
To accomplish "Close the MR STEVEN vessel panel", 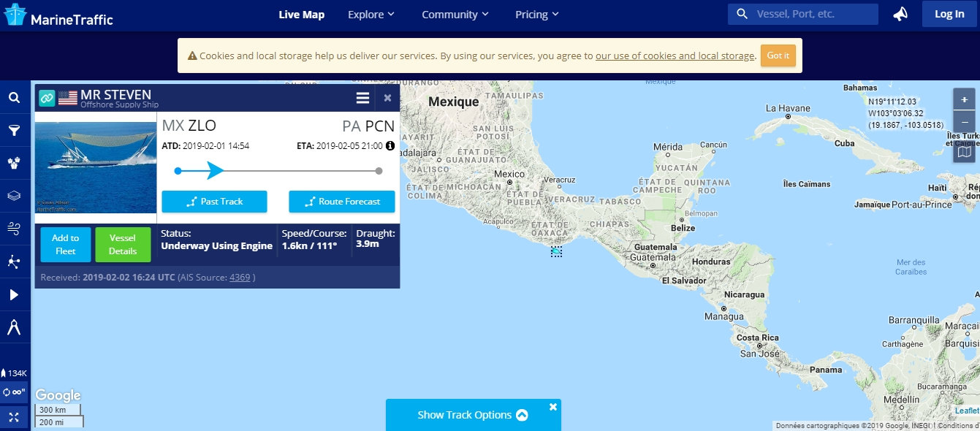I will pos(387,98).
